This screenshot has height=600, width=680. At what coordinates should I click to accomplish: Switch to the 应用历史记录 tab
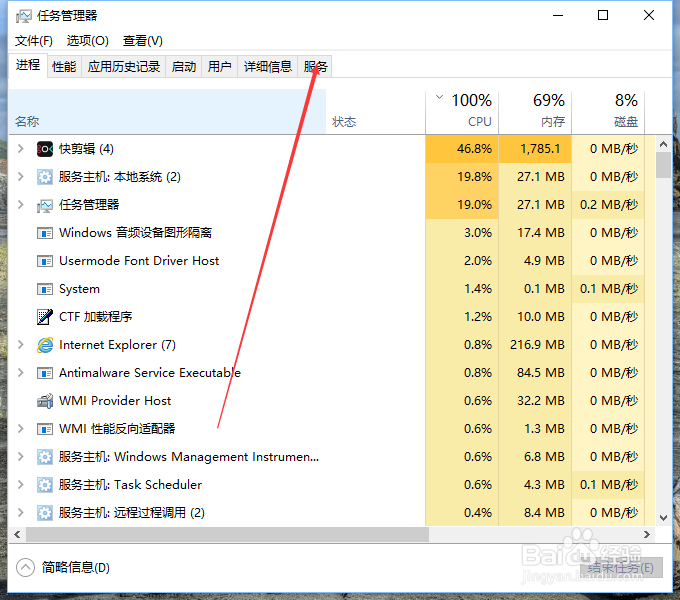point(124,67)
